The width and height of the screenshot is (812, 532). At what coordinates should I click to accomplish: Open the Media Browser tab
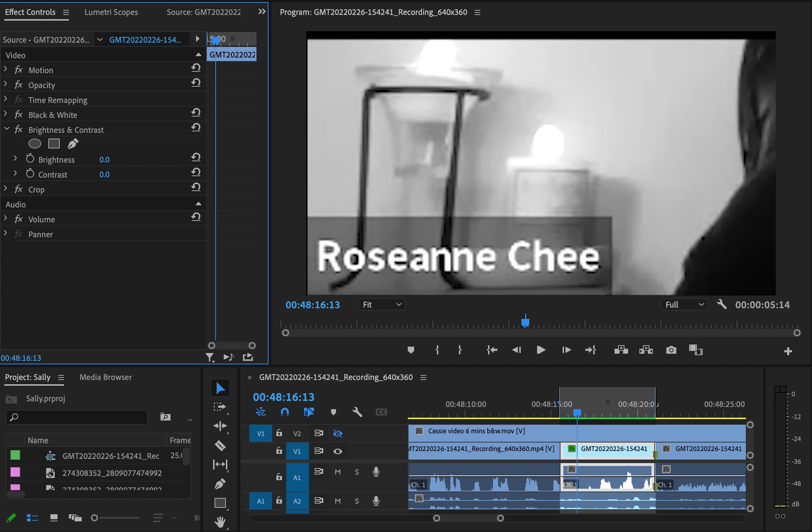105,377
